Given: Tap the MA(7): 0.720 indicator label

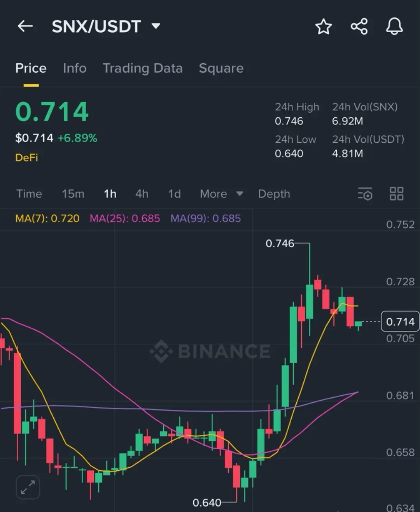Looking at the screenshot, I should click(x=47, y=218).
